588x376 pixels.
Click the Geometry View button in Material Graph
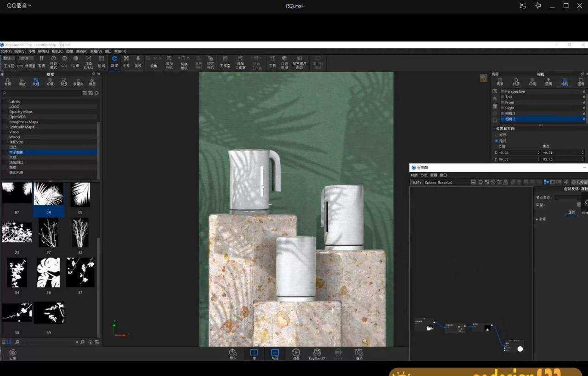579,182
